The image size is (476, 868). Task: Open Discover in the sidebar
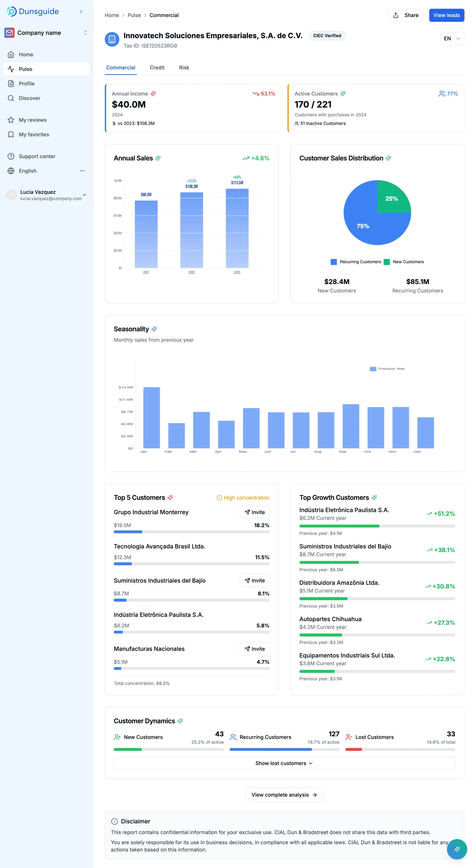pos(46,98)
